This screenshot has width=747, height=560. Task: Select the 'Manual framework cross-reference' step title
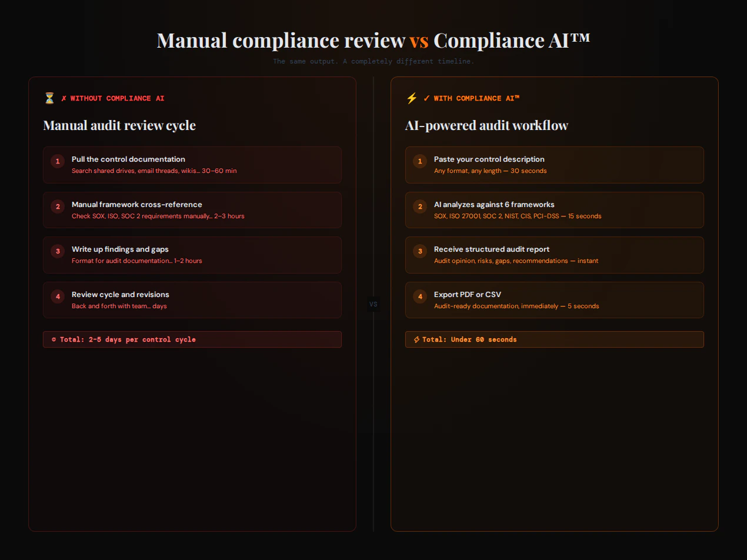click(x=137, y=205)
